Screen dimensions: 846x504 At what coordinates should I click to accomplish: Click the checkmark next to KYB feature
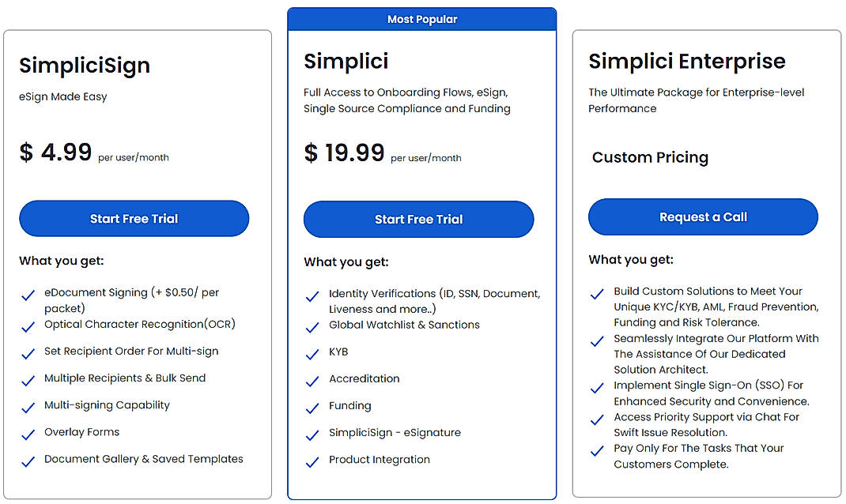pyautogui.click(x=312, y=352)
